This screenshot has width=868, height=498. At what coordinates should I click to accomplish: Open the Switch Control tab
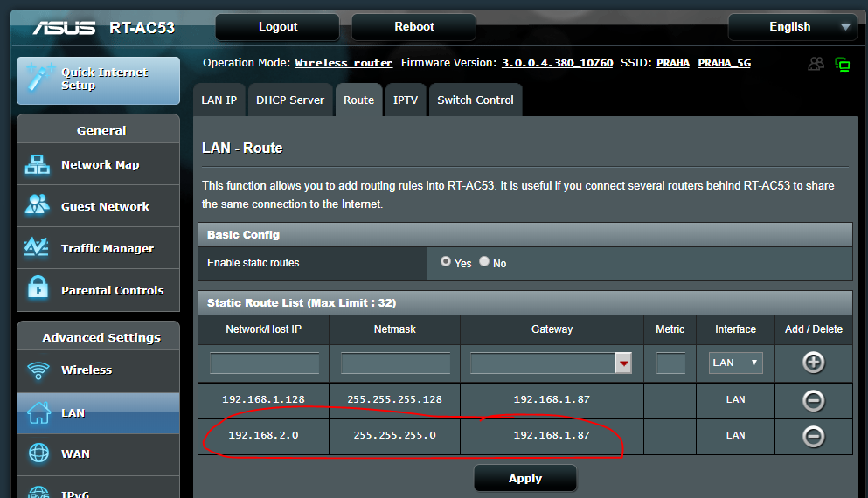(x=476, y=100)
